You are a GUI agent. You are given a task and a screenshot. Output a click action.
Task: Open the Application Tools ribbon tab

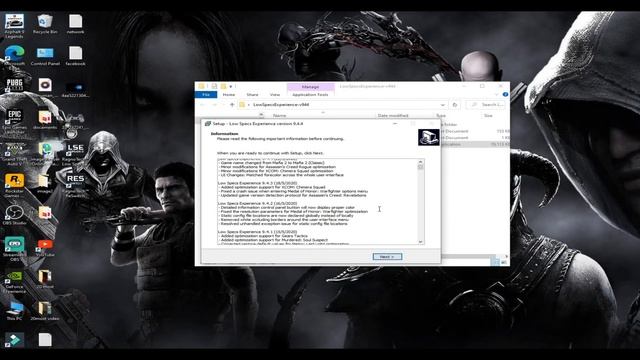pos(310,95)
